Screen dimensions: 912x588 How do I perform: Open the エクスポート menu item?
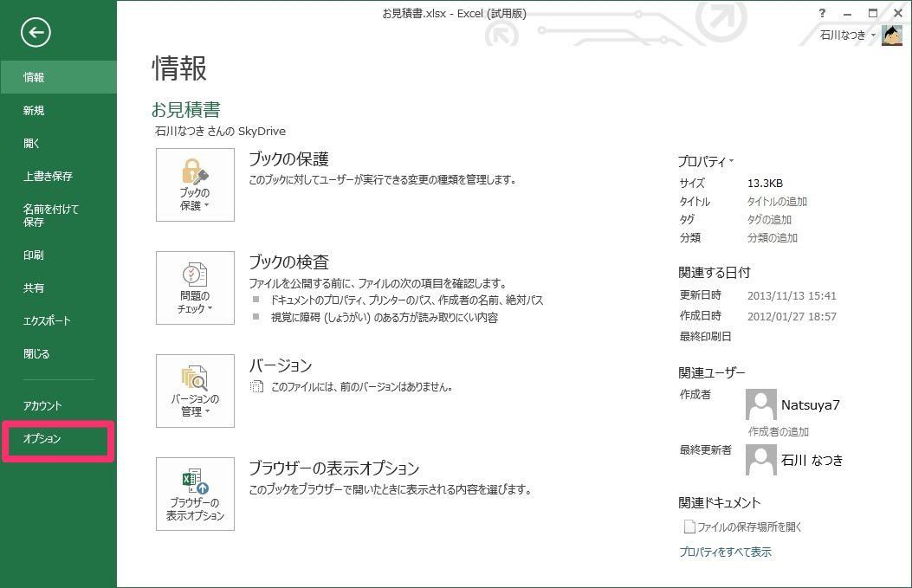[47, 321]
